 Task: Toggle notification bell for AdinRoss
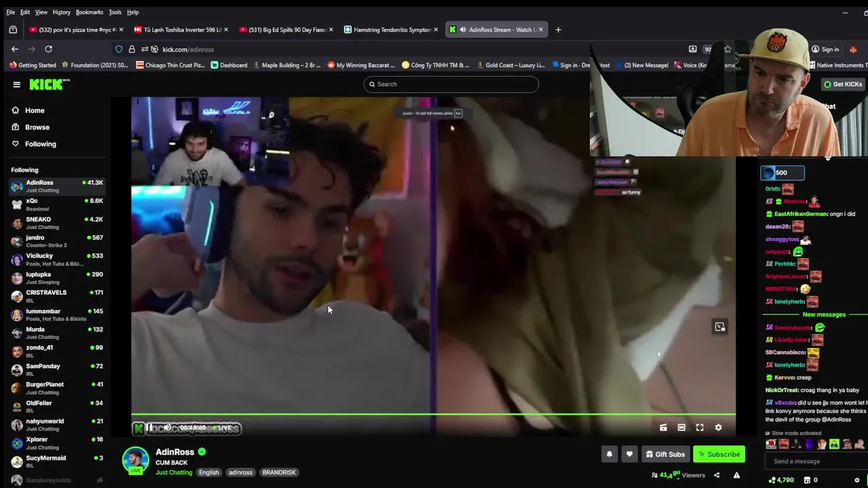(609, 454)
